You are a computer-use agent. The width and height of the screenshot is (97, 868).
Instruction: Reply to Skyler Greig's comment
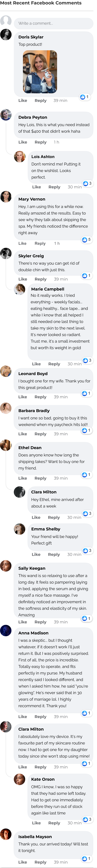coord(40,279)
